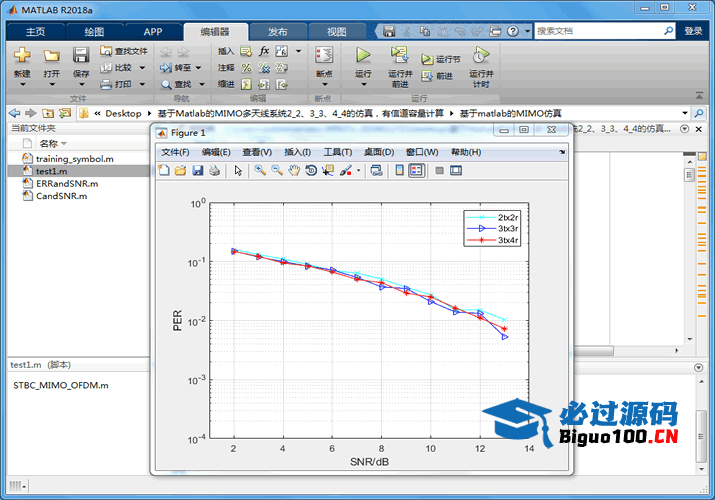
Task: Click the Edit Plot arrow pointer tool
Action: 238,171
